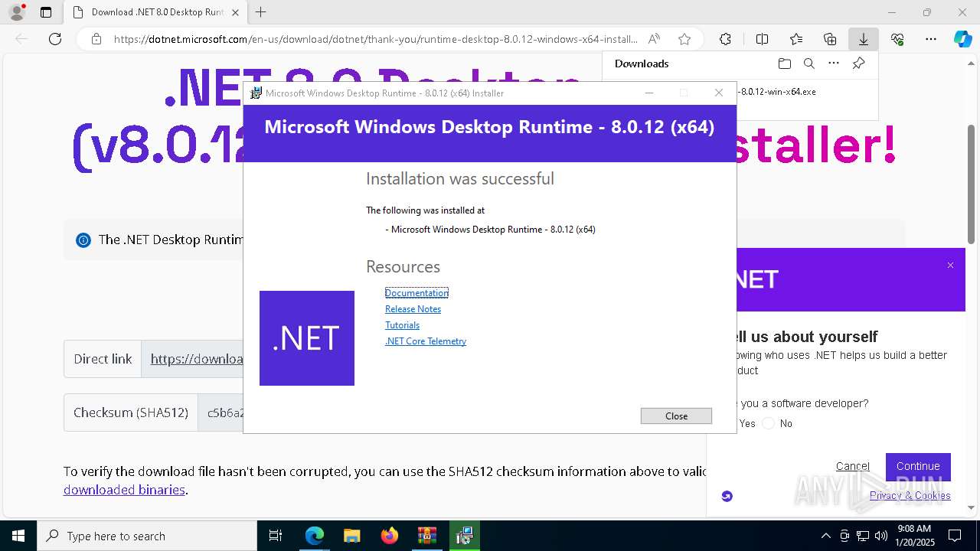The height and width of the screenshot is (551, 980).
Task: Open Browser essentials icon
Action: tap(897, 39)
